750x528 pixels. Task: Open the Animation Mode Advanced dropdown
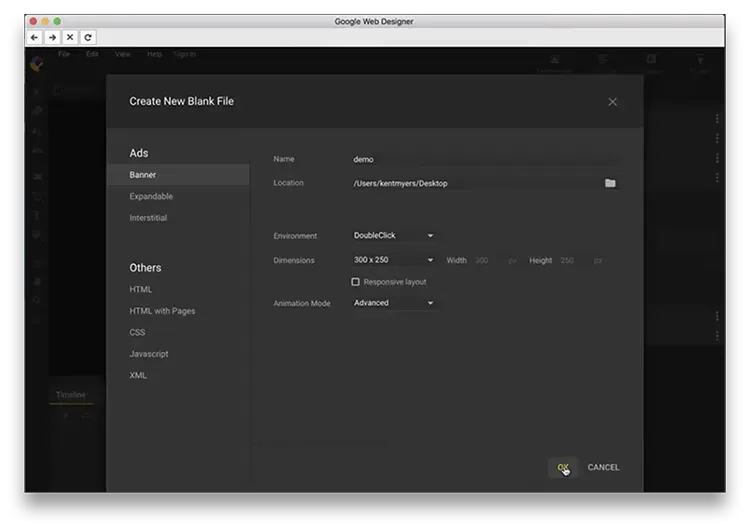point(394,303)
